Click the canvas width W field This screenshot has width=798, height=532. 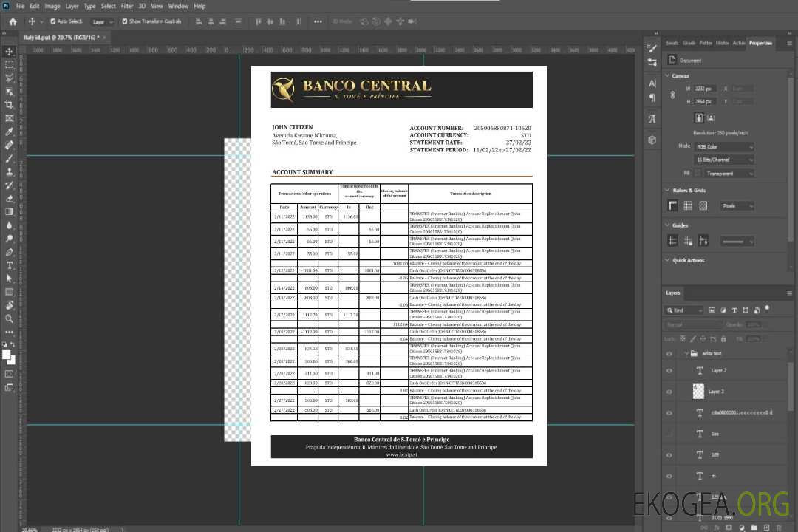705,89
